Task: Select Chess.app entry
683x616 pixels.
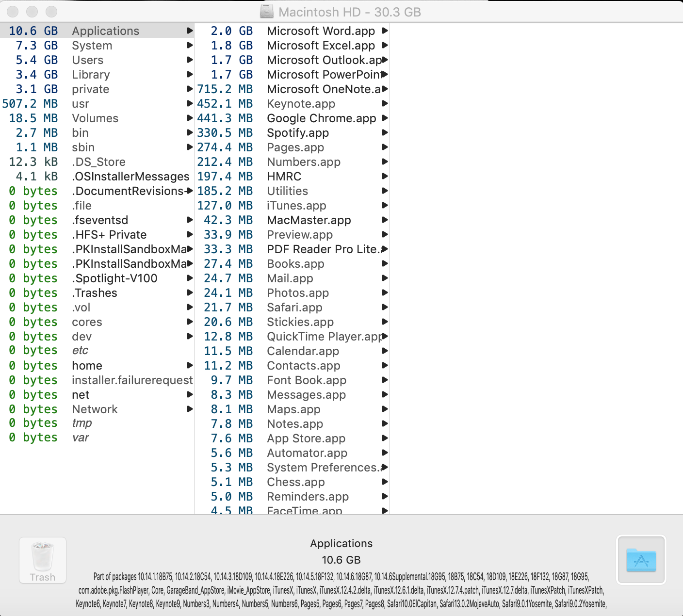Action: [293, 482]
